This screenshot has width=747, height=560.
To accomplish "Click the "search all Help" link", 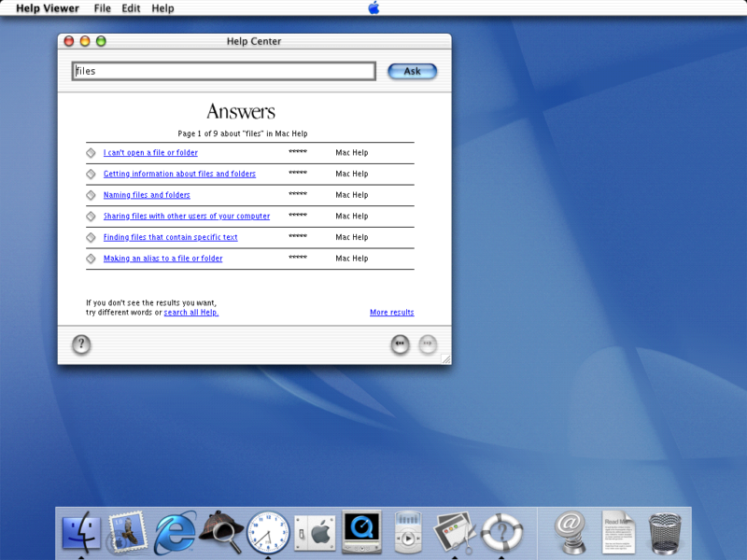I will [190, 312].
